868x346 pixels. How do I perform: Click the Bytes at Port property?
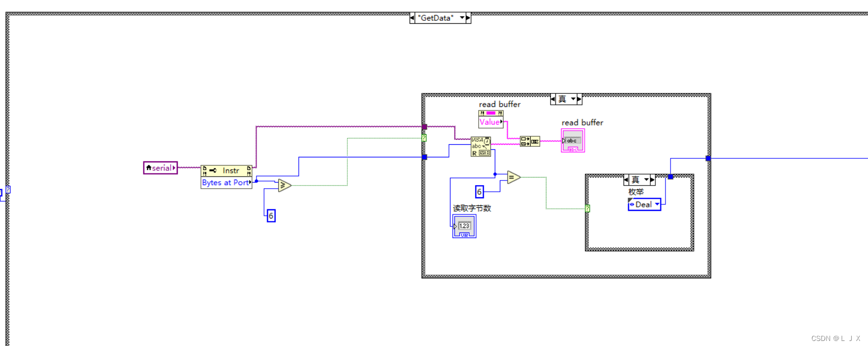point(226,183)
